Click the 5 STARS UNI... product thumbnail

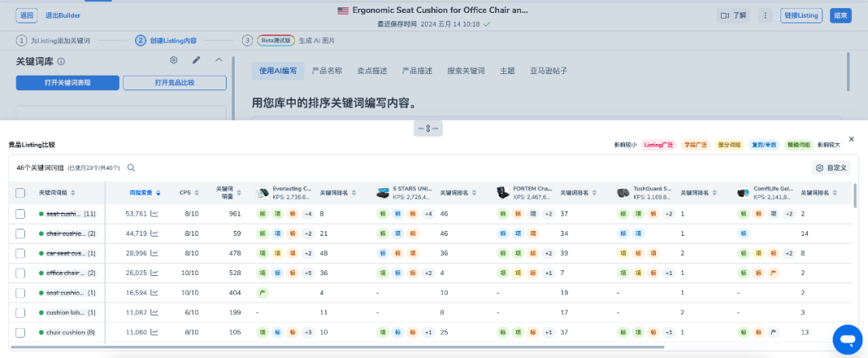tap(383, 192)
